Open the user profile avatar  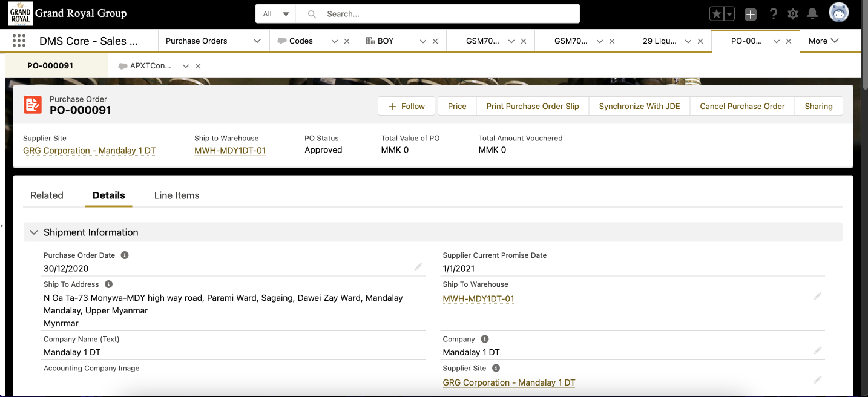(x=838, y=13)
